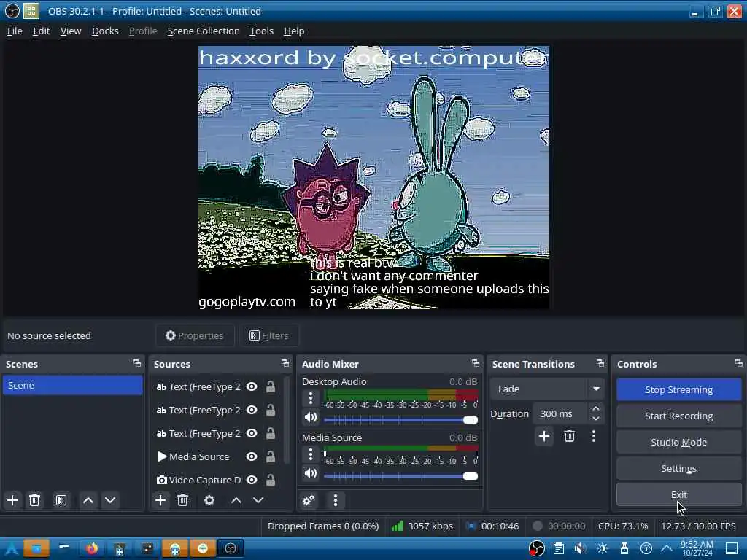Click OBS tray icon in taskbar
The height and width of the screenshot is (560, 747).
click(x=537, y=548)
